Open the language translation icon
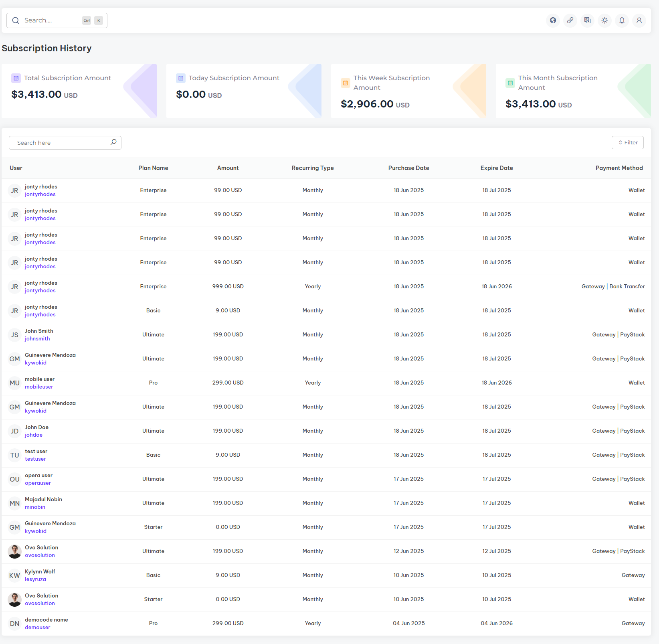659x644 pixels. coord(587,20)
